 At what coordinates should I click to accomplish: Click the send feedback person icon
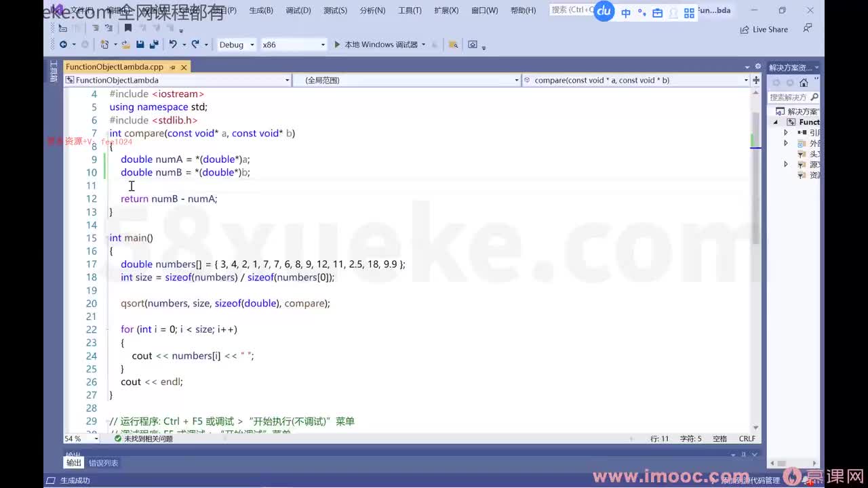[807, 28]
